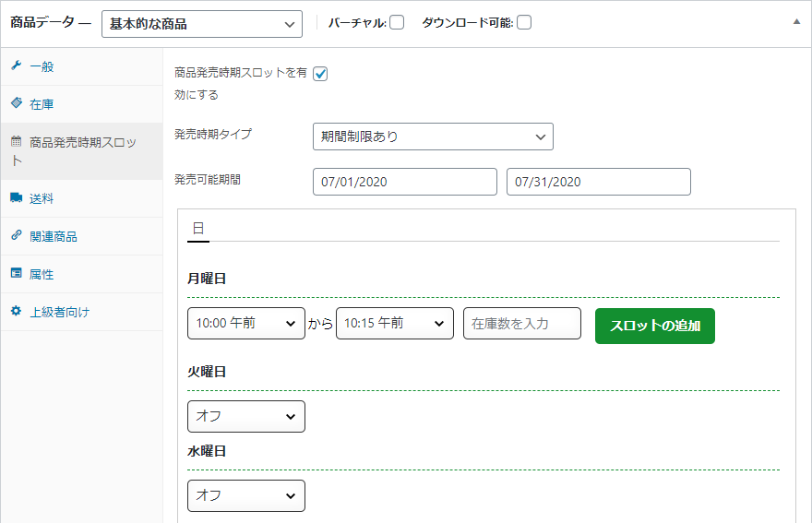Collapse the 商品データ panel with the arrow
The image size is (812, 523).
point(796,22)
